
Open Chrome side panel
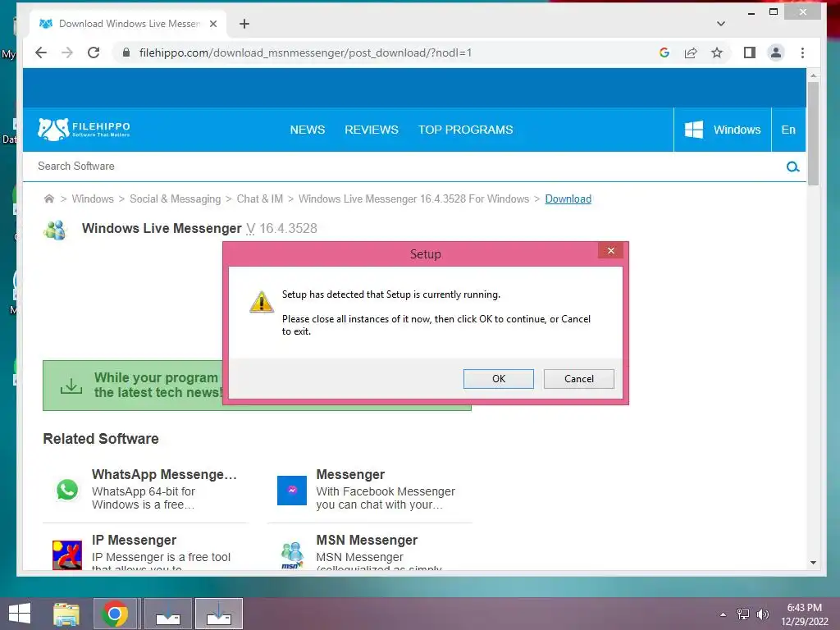750,52
